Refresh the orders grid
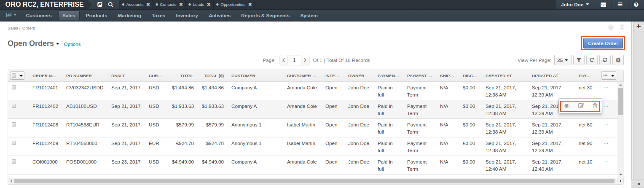 pos(592,60)
